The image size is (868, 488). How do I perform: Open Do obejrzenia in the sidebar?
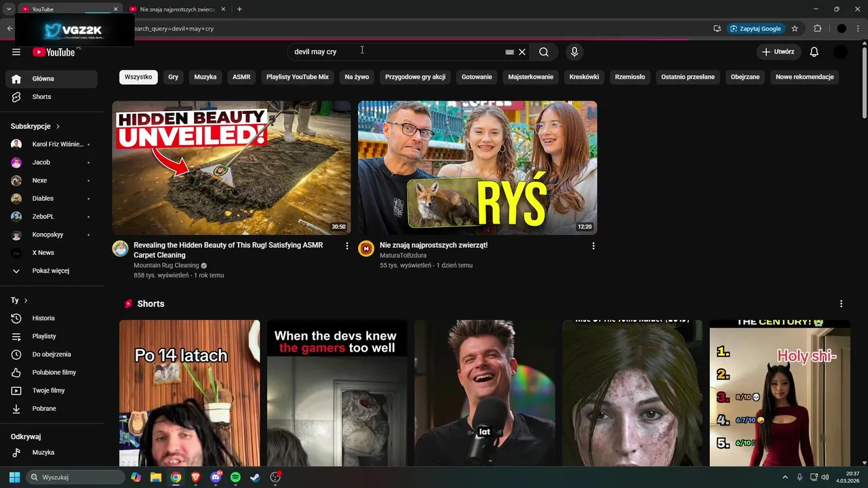[x=52, y=354]
